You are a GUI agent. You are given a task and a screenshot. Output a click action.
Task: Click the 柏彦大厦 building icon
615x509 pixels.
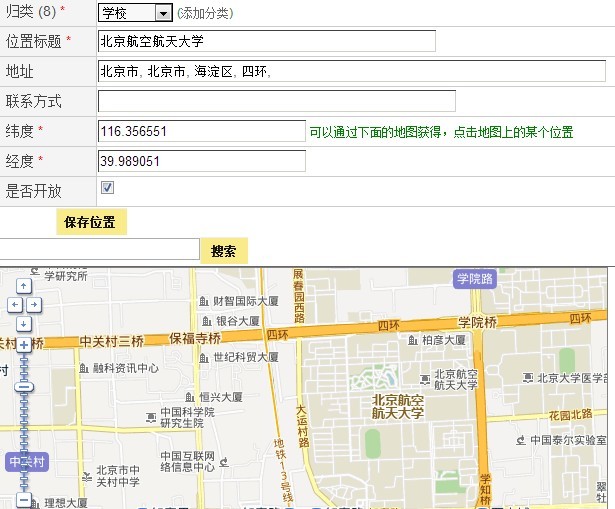[413, 340]
